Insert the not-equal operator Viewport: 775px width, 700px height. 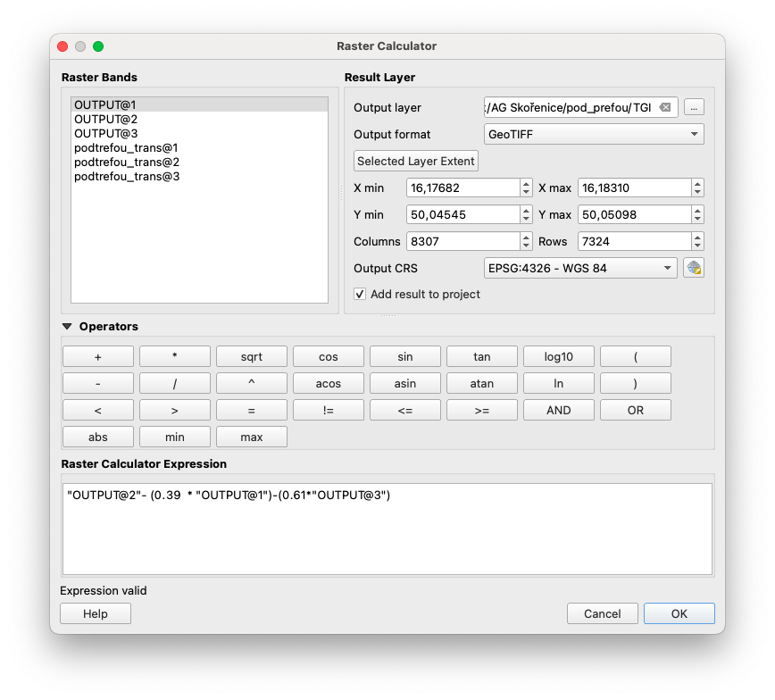click(329, 410)
